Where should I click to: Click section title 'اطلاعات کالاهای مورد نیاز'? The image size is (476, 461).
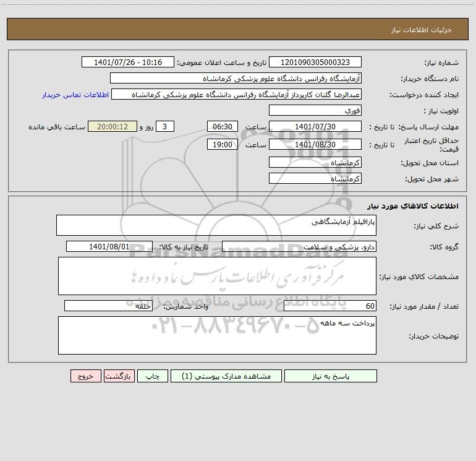413,206
